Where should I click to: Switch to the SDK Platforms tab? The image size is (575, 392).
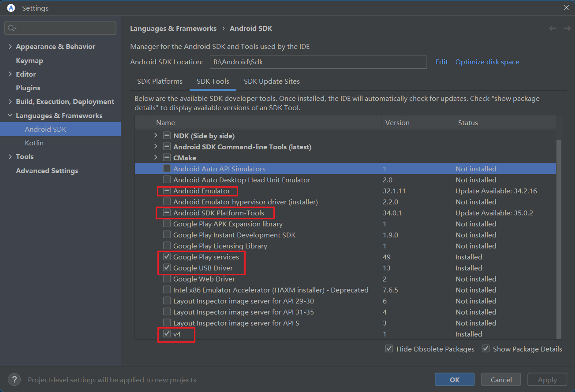[x=160, y=81]
